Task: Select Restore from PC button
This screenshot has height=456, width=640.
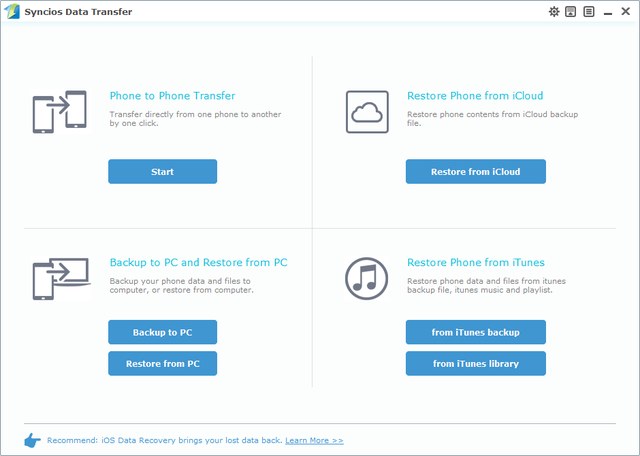Action: point(162,363)
